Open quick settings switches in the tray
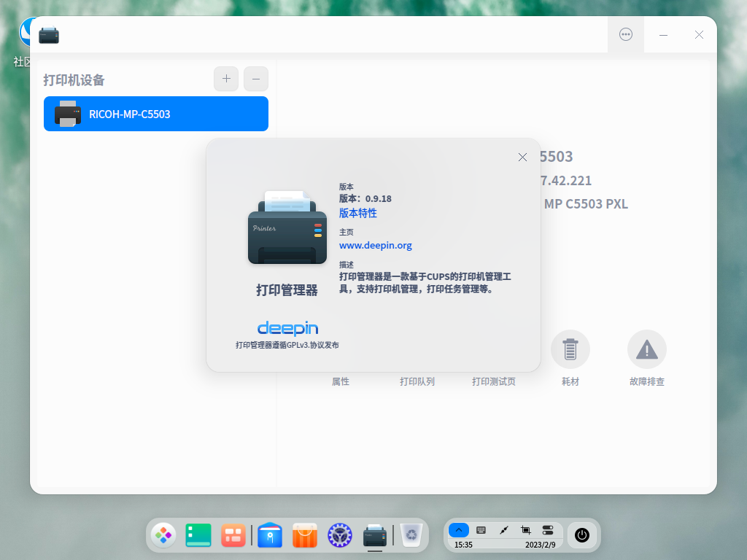 click(x=548, y=530)
